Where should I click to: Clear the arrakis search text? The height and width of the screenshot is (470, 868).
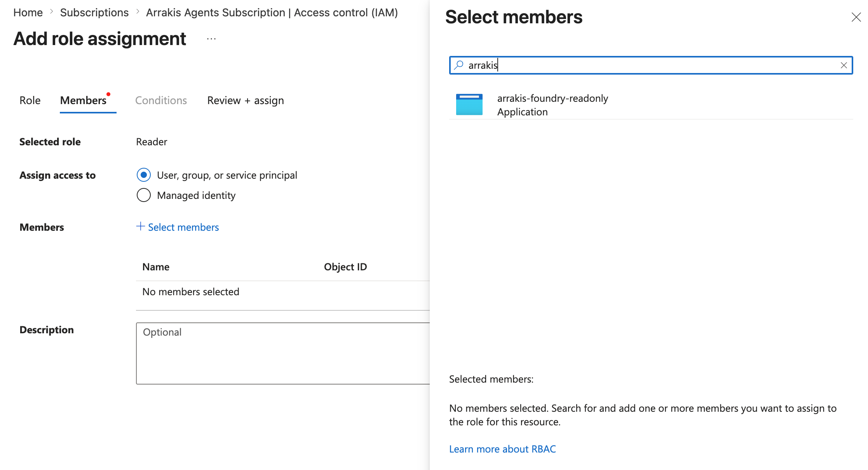coord(844,65)
